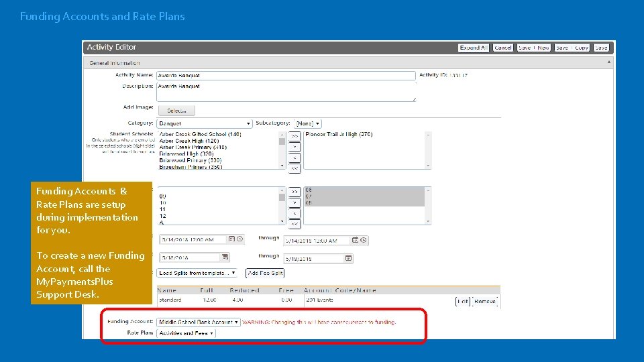Move selected school left with < button
The height and width of the screenshot is (362, 644).
294,158
